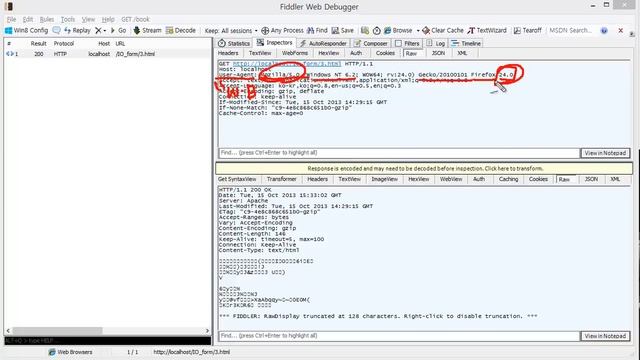640x360 pixels.
Task: Click request View in Notepad button
Action: pos(605,153)
